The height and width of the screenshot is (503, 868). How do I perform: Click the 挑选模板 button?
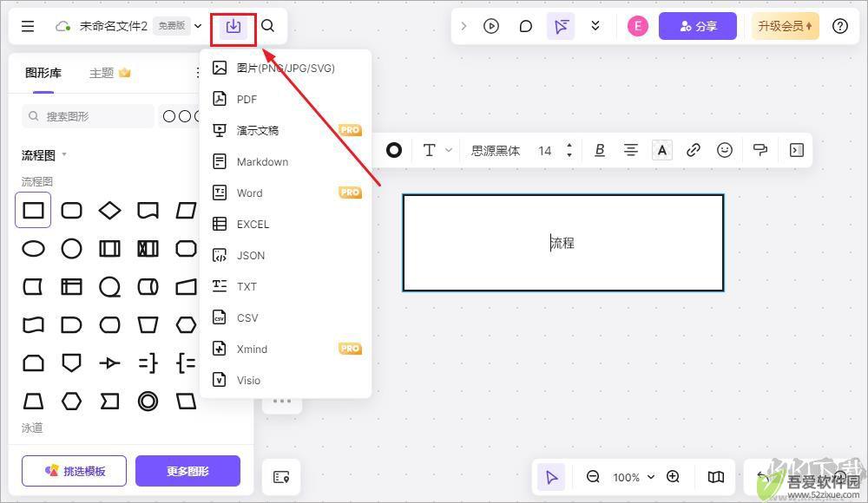point(74,471)
